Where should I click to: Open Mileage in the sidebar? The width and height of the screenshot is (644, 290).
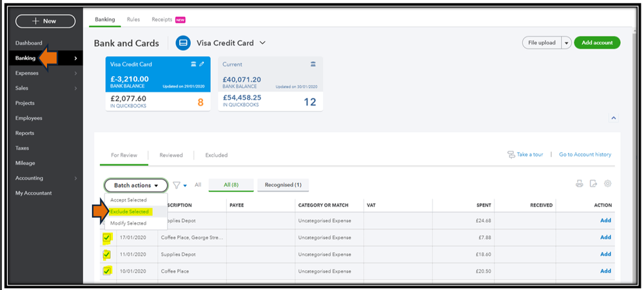tap(25, 163)
